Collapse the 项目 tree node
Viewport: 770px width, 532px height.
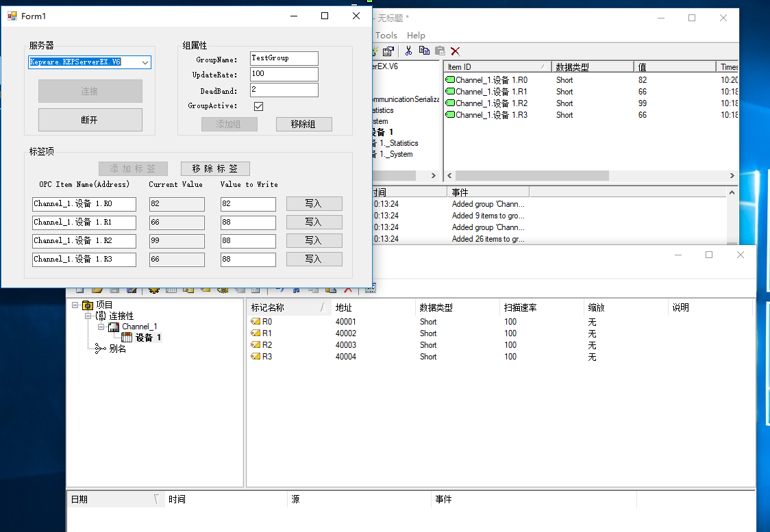[x=75, y=305]
